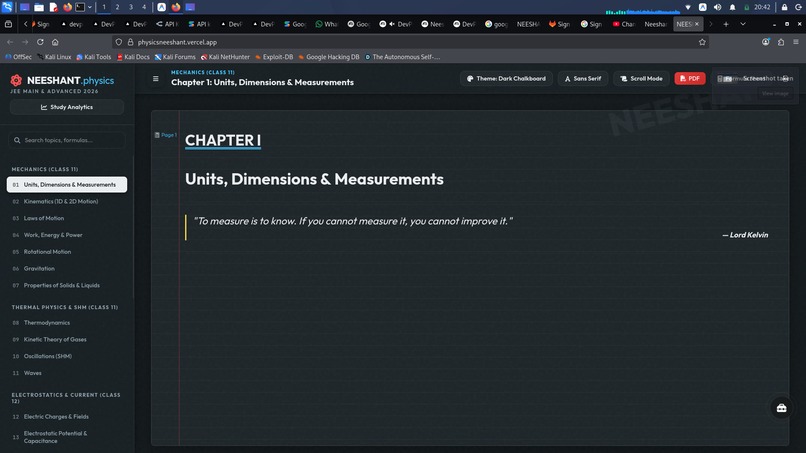Screen dimensions: 806x453
Task: Open the Kali NetHunter bookmark
Action: [x=225, y=57]
